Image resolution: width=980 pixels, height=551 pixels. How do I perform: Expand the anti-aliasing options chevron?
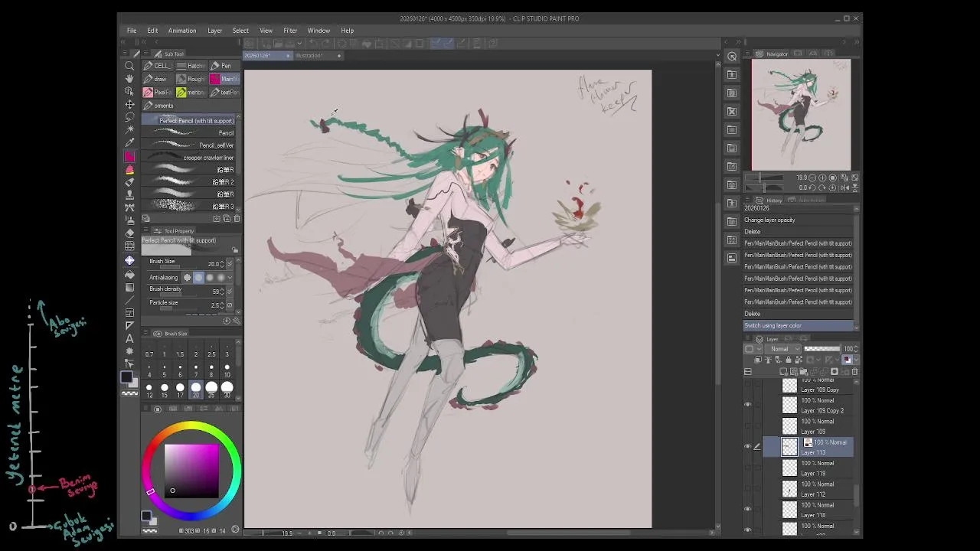[x=230, y=278]
